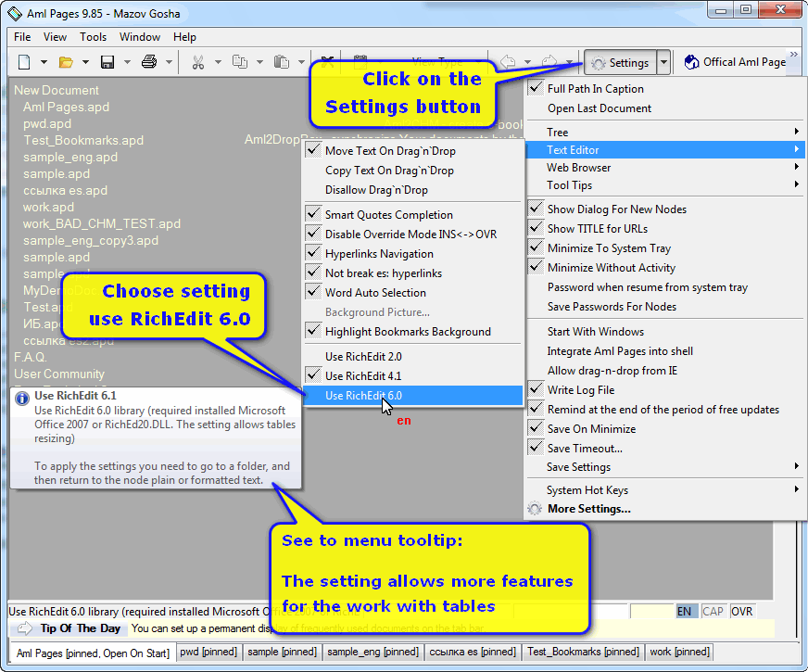Toggle Smart Quotes Completion
Screen dimensions: 808x672
point(413,215)
